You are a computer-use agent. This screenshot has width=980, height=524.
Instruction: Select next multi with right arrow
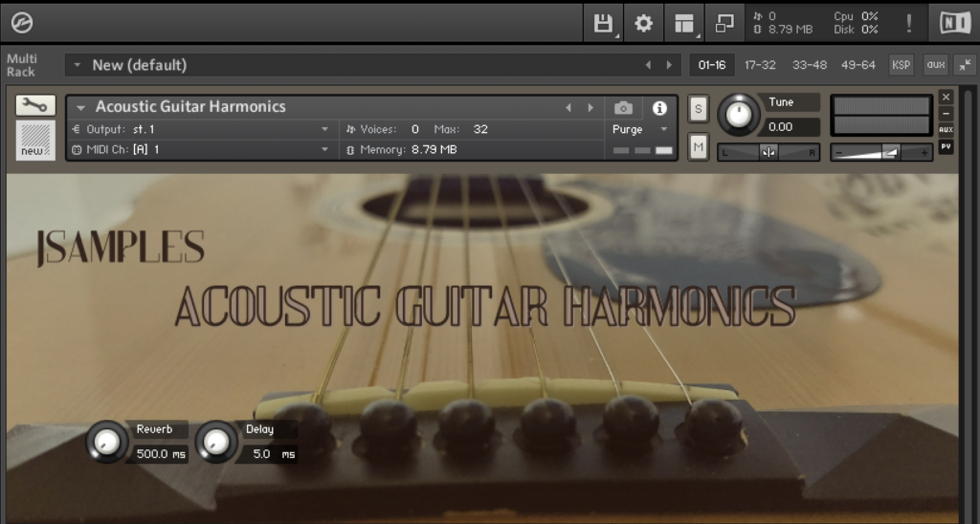(669, 65)
